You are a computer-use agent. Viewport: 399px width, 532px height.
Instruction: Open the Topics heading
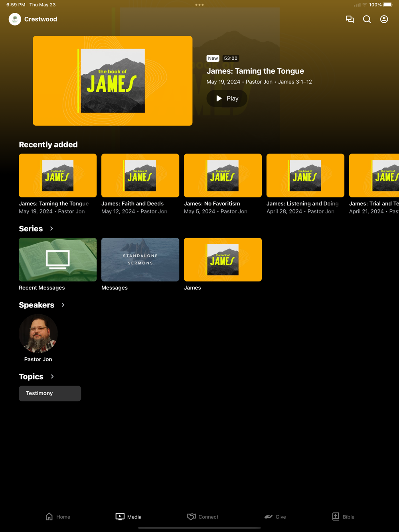point(31,376)
